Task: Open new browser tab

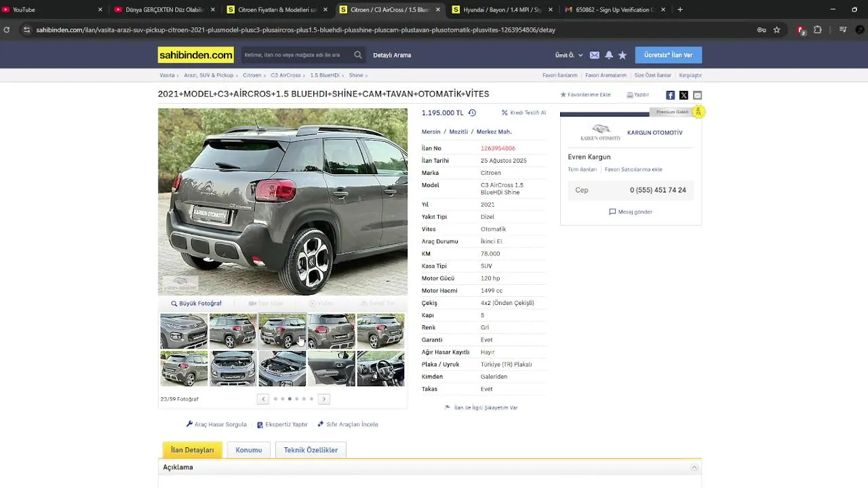Action: click(680, 9)
